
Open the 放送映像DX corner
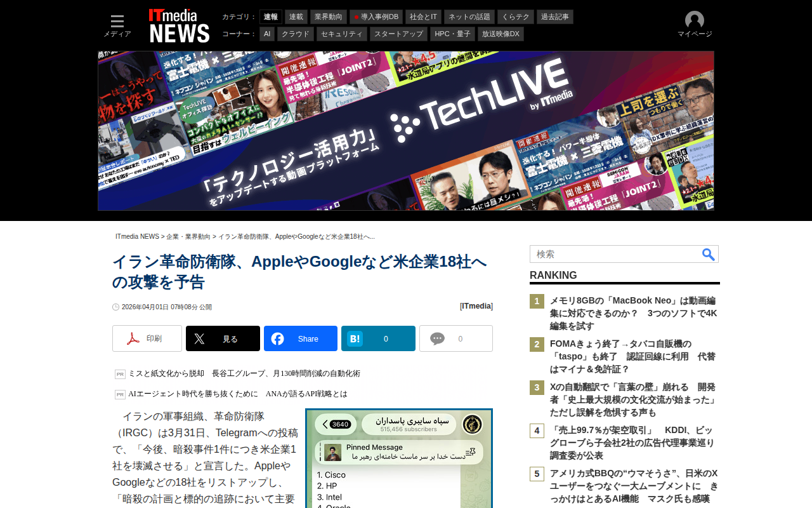pyautogui.click(x=501, y=34)
